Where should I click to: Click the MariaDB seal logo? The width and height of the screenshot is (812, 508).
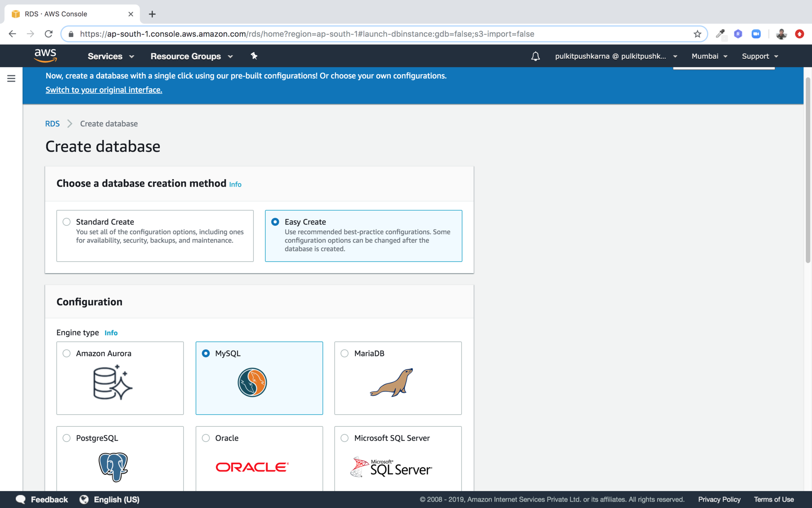point(391,382)
